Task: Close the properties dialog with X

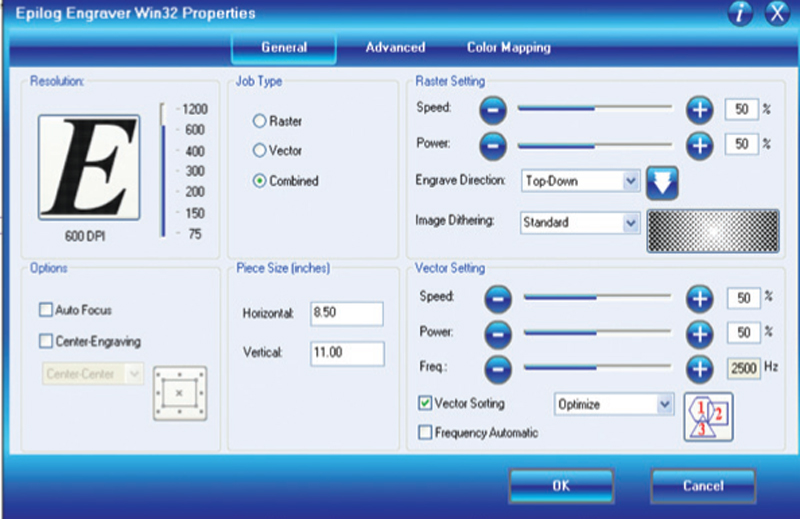Action: tap(777, 12)
